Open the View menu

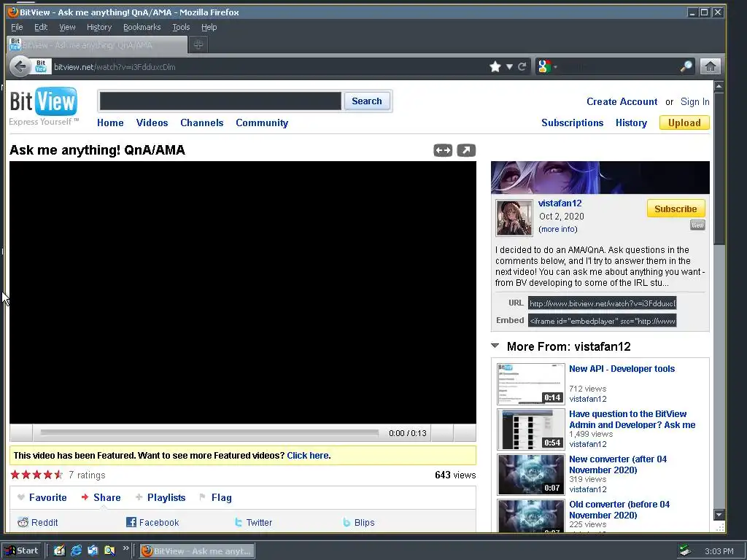[67, 27]
